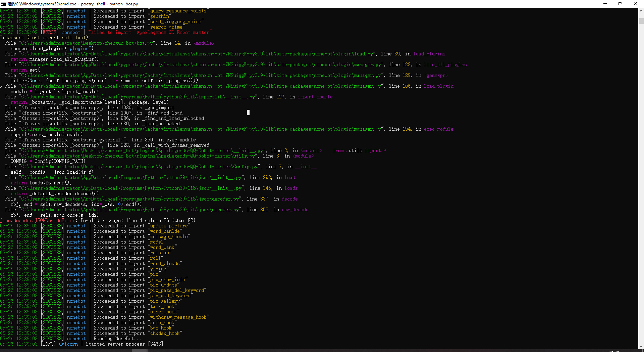
Task: Click the 'nonebot.load_plugins("plugins")' code line
Action: [x=52, y=48]
